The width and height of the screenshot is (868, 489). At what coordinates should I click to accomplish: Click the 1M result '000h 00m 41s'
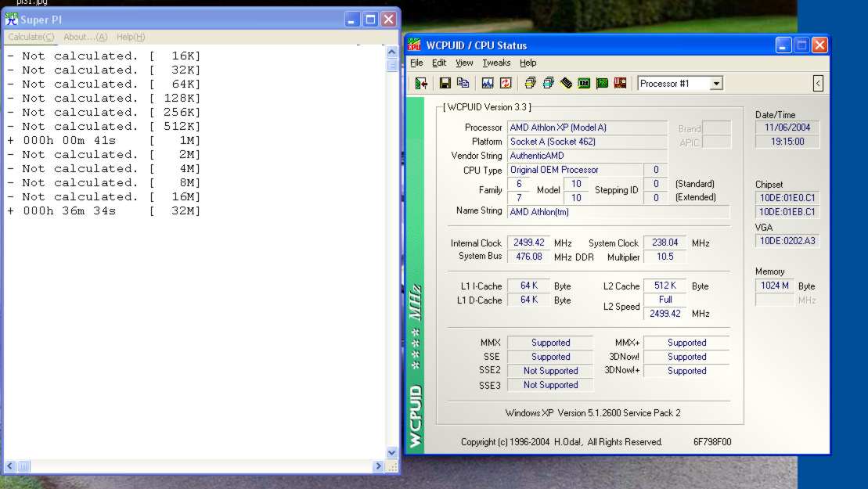click(x=69, y=141)
